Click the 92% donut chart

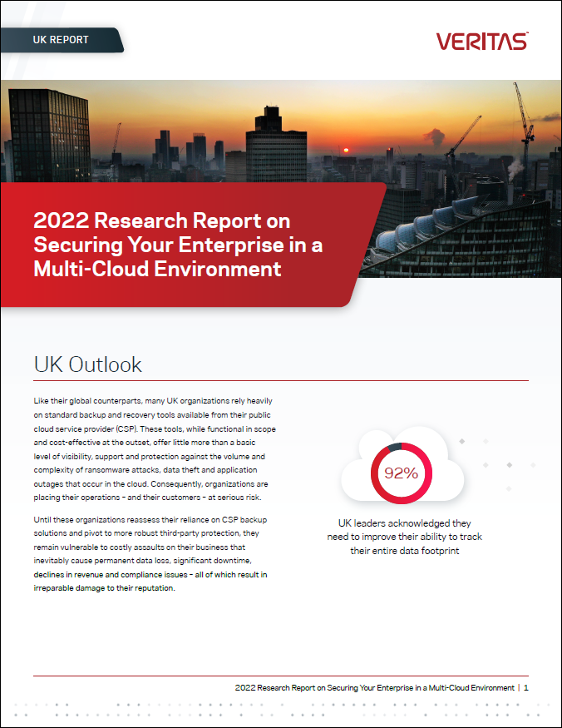tap(400, 474)
